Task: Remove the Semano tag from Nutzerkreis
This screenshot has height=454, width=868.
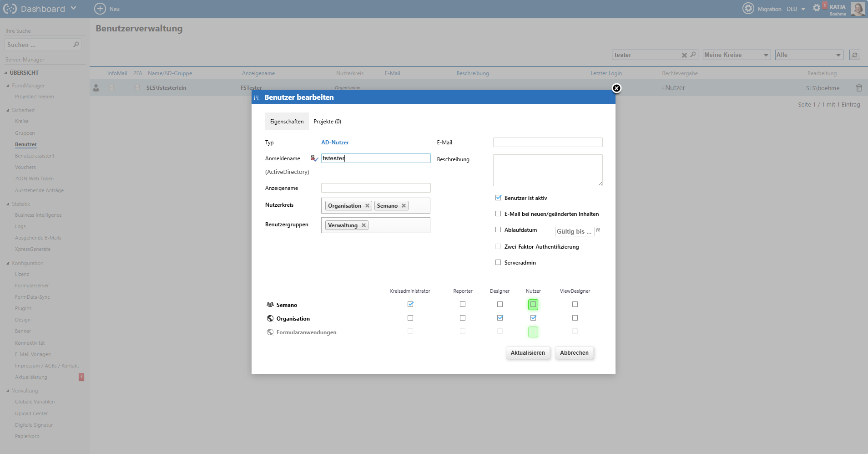Action: (x=404, y=206)
